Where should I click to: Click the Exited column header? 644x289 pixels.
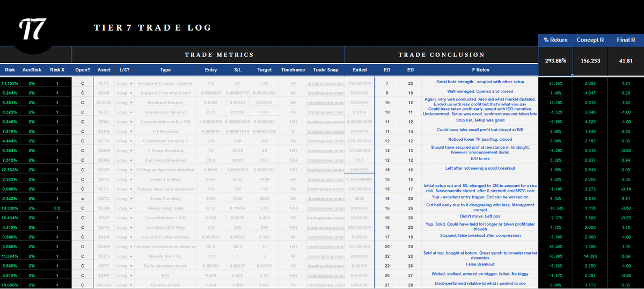coord(360,70)
